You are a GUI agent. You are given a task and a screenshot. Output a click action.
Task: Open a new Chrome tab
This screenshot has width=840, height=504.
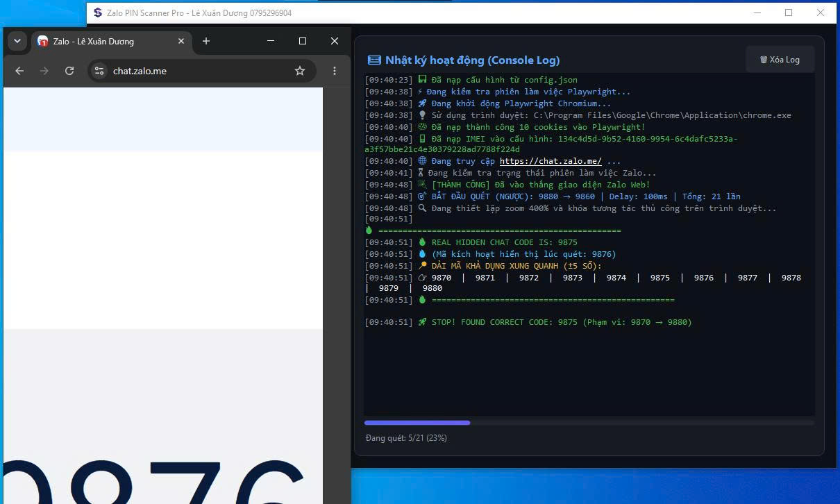coord(206,41)
